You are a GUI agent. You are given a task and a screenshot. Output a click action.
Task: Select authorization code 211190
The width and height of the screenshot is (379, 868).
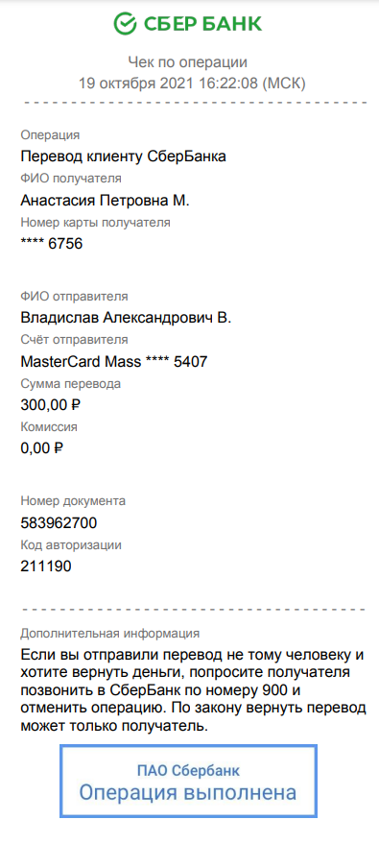(46, 567)
